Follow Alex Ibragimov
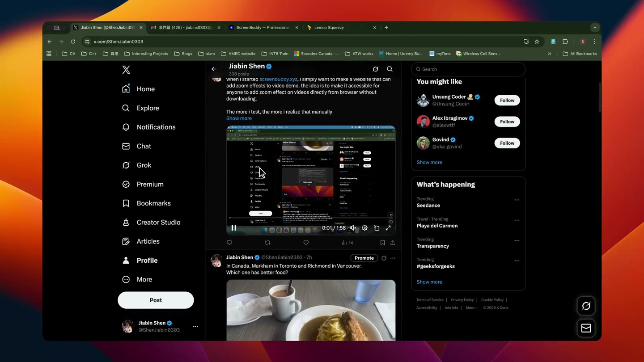644x362 pixels. (x=507, y=122)
